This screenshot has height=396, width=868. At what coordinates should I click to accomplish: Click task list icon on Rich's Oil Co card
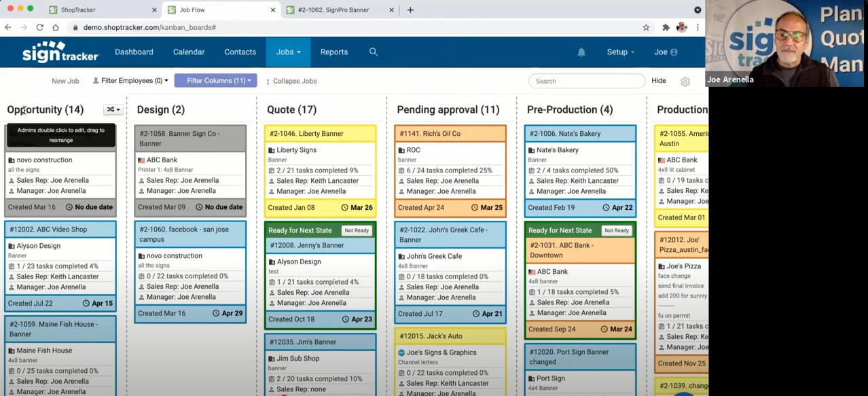pyautogui.click(x=401, y=170)
